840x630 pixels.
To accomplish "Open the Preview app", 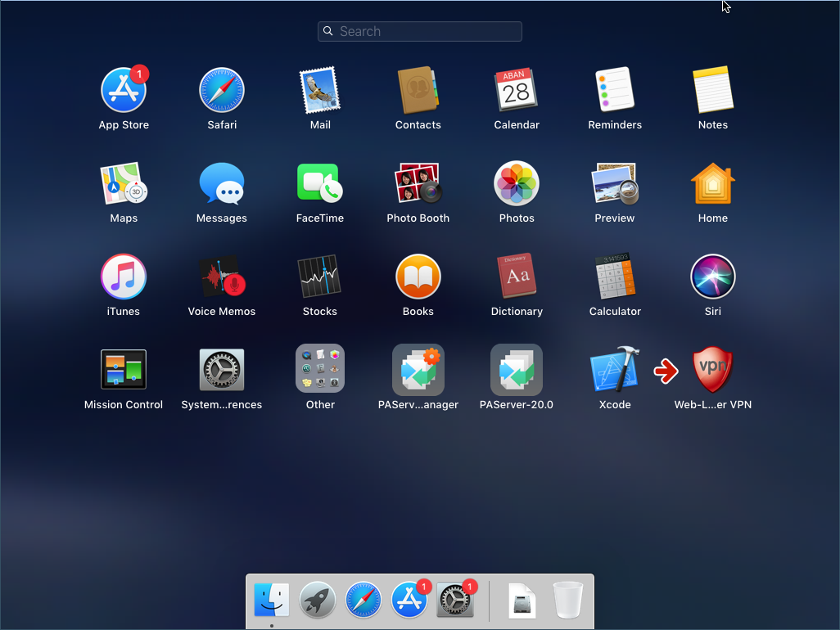I will point(615,183).
